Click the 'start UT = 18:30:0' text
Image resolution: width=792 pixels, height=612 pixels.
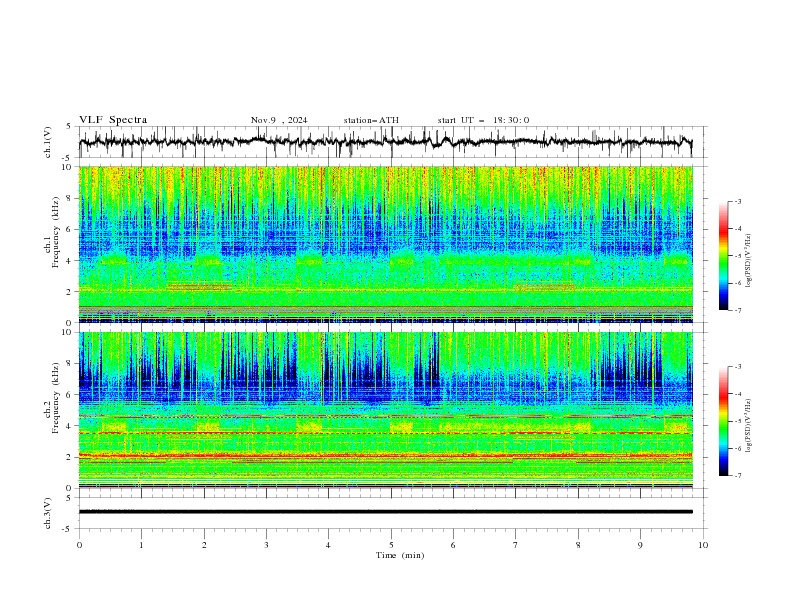483,120
